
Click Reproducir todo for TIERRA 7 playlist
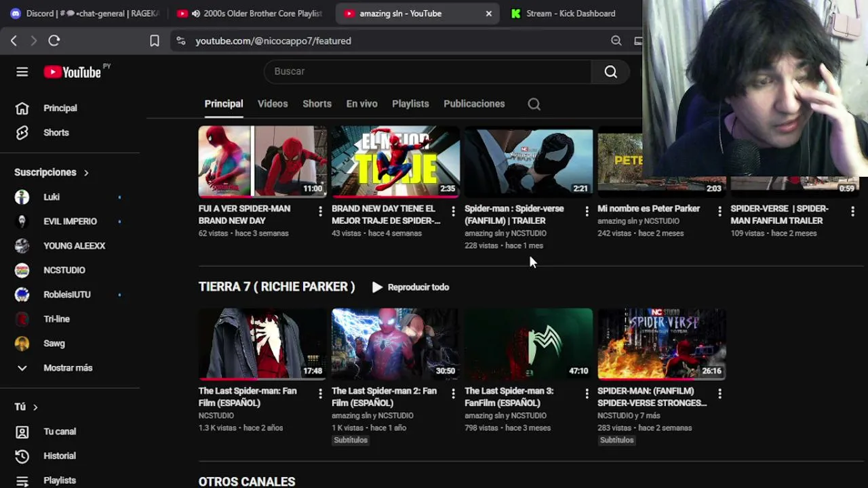(410, 287)
